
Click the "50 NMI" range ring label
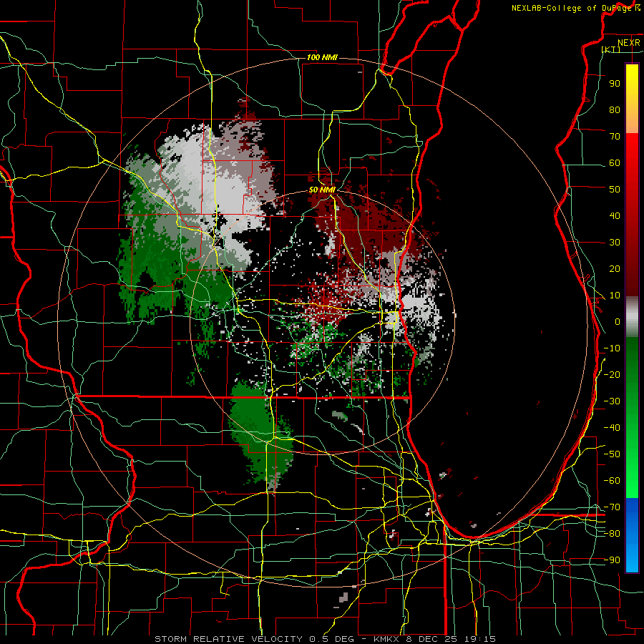pyautogui.click(x=323, y=190)
